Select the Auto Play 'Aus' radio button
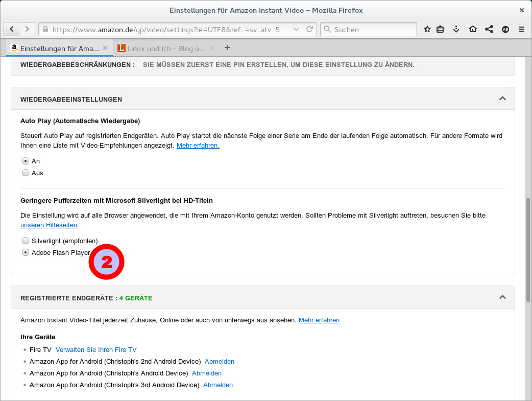Screen dimensions: 532x401 (26, 173)
